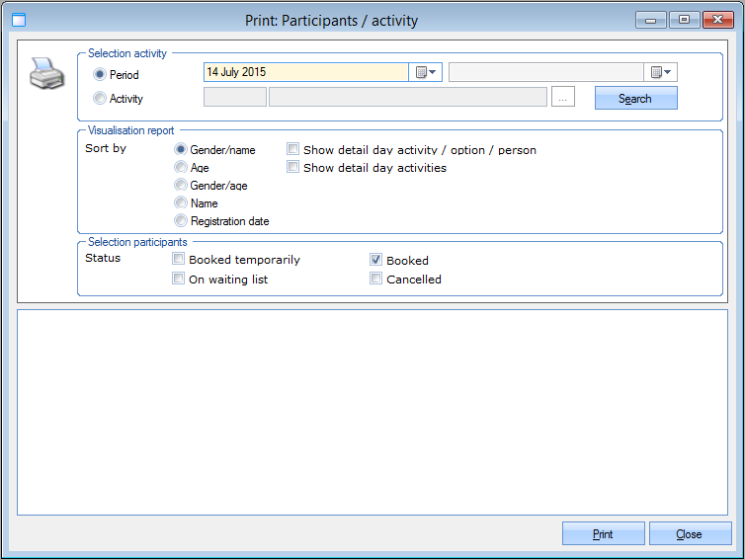Sort report by Name
745x560 pixels.
pos(181,203)
